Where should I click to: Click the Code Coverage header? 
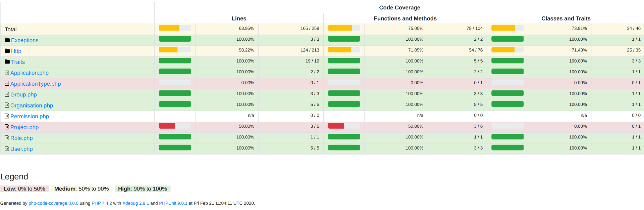(399, 8)
